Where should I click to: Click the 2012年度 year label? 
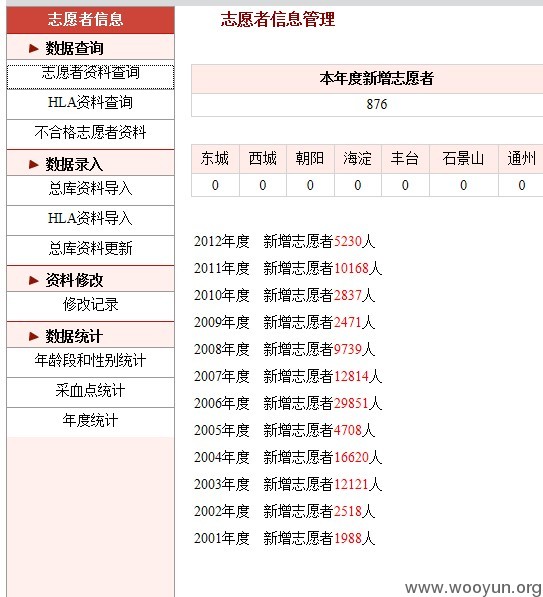(222, 241)
